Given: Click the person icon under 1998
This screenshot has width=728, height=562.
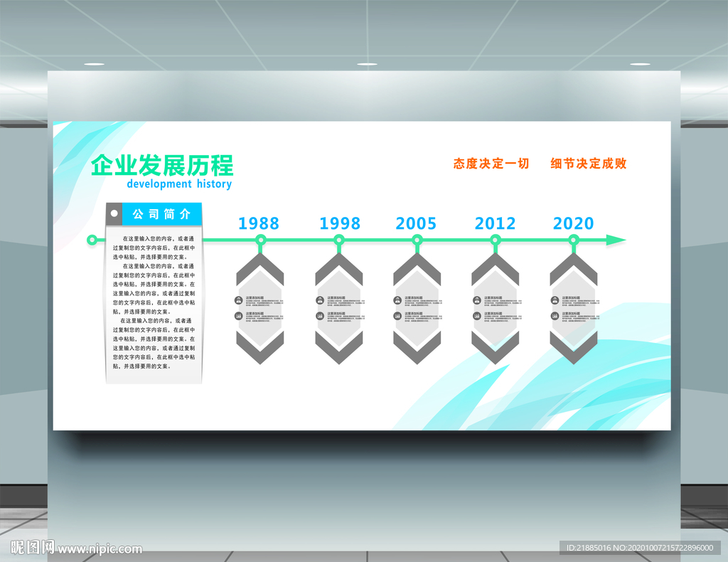Looking at the screenshot, I should [x=320, y=300].
